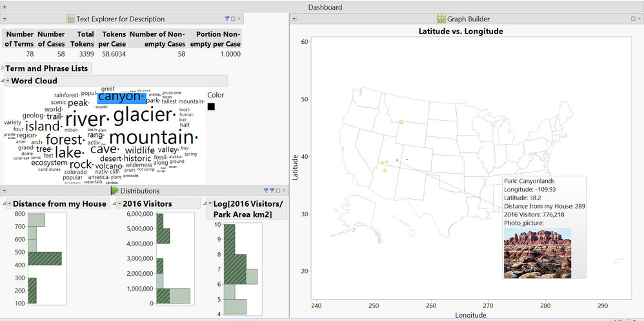Collapse the Log[2016 Visitors/Park Area km2] outline

(205, 204)
